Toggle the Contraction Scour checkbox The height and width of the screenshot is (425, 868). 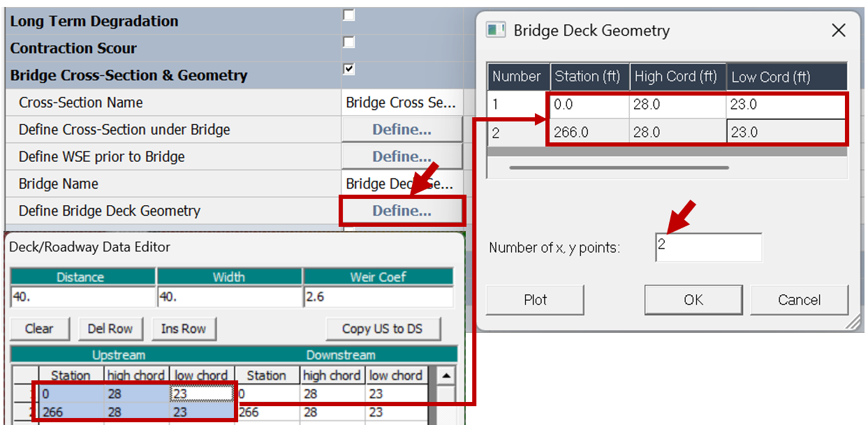(x=349, y=43)
